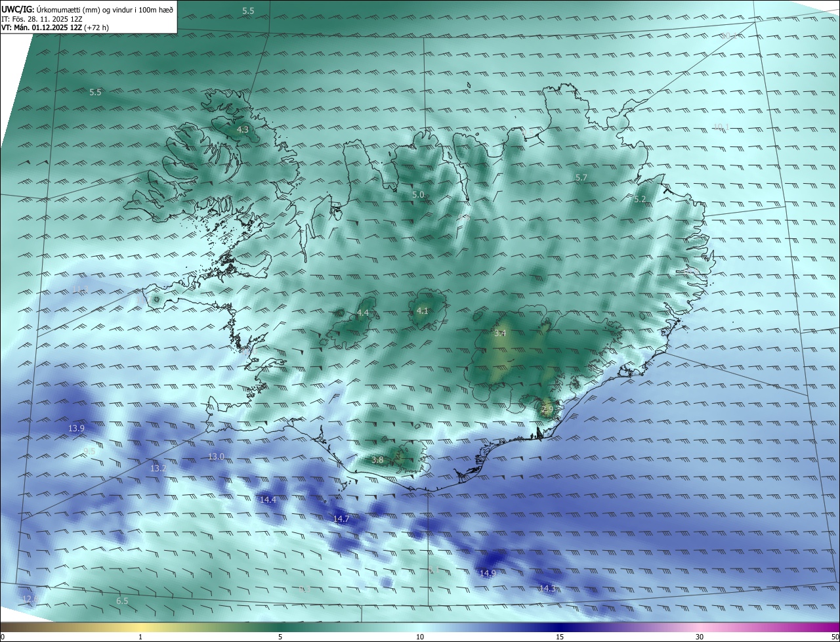Select the 5.0 value label on the map

click(x=418, y=195)
